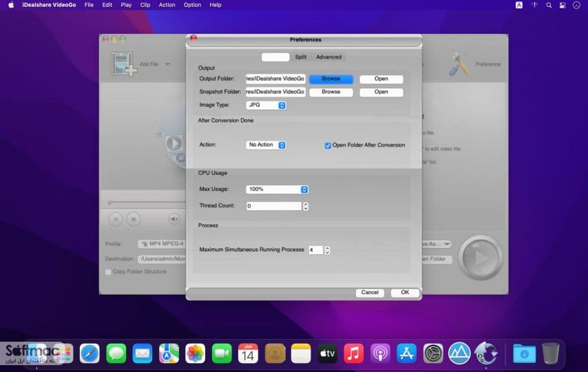
Task: Open System Preferences from the Dock
Action: tap(433, 353)
